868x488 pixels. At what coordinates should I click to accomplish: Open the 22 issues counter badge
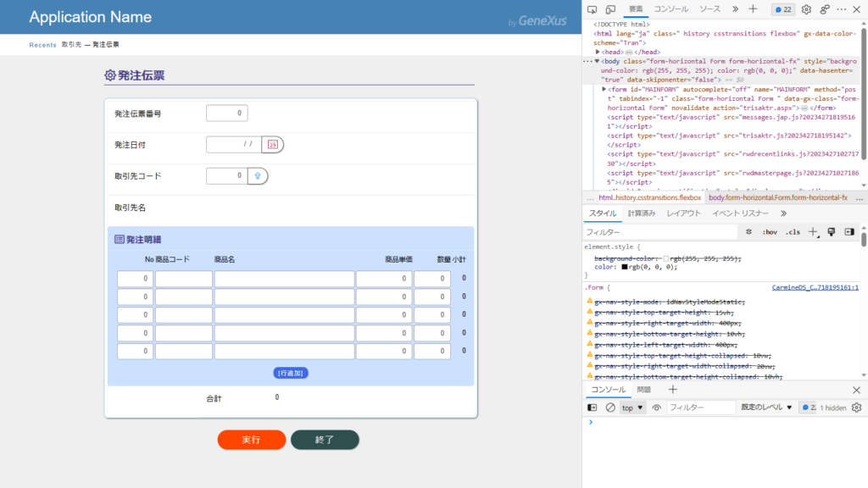[783, 9]
